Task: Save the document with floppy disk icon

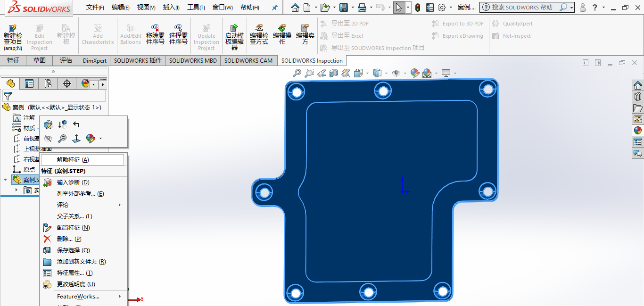Action: click(344, 8)
